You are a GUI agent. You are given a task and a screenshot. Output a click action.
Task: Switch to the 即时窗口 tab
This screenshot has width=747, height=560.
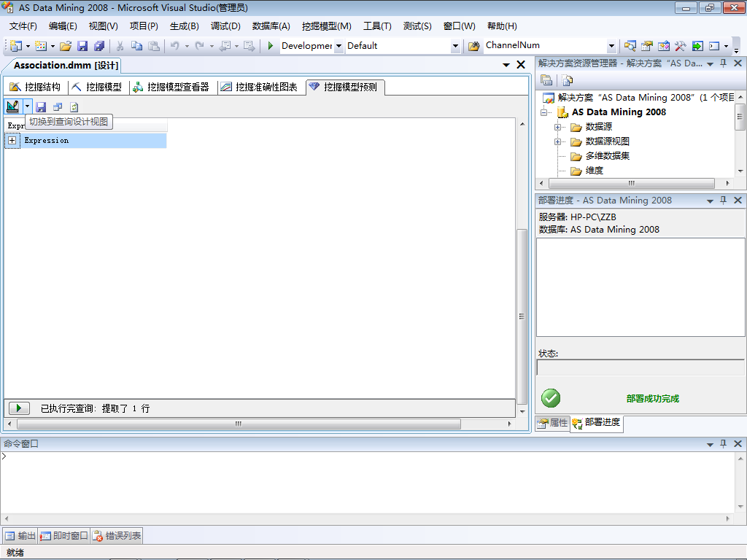pyautogui.click(x=64, y=536)
